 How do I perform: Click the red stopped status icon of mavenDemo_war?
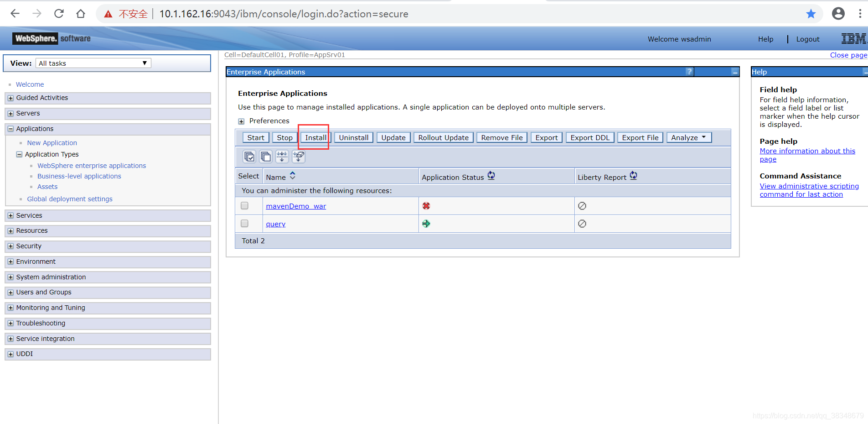click(x=426, y=206)
